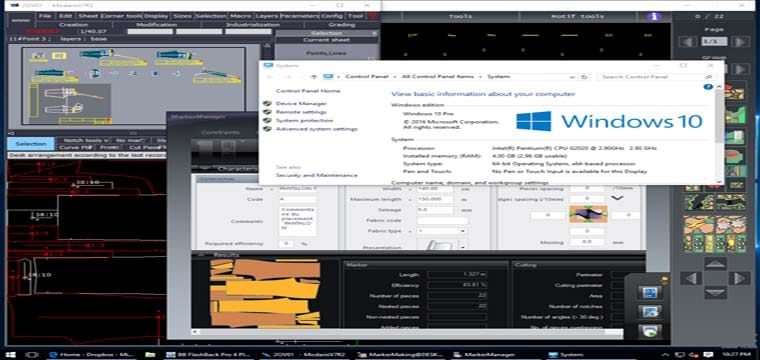Click the Curve Pts toggle button

click(x=76, y=147)
